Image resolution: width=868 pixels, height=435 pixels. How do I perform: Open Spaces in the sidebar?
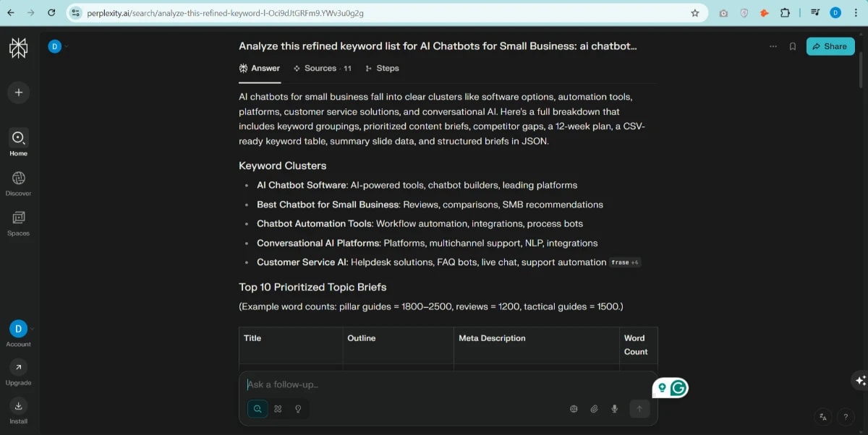18,223
